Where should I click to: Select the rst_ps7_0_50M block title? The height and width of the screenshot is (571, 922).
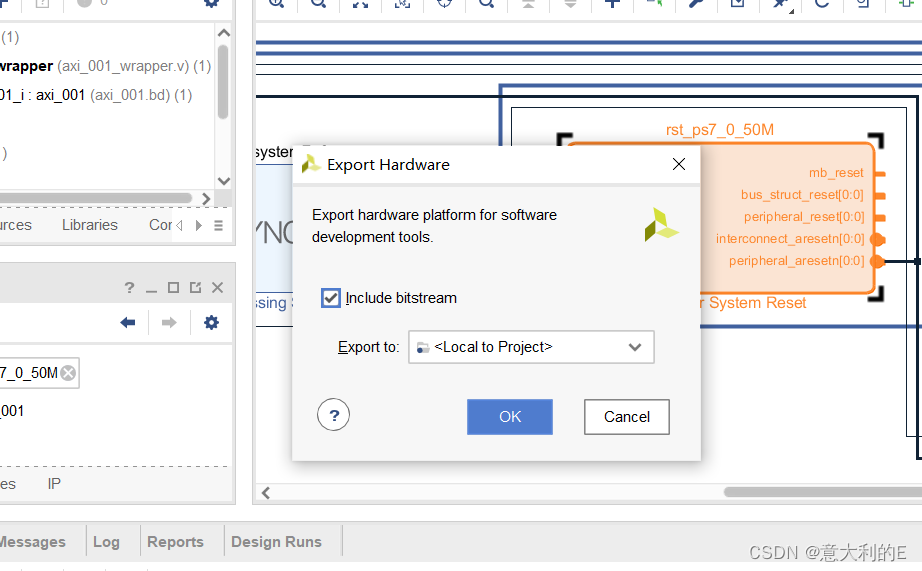click(720, 130)
